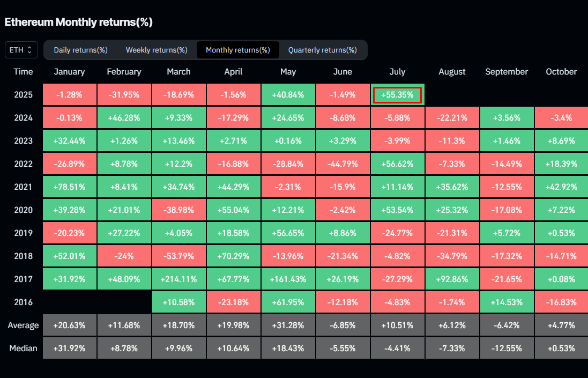Click the +56.62% July 2022 cell
588x378 pixels.
tap(398, 164)
